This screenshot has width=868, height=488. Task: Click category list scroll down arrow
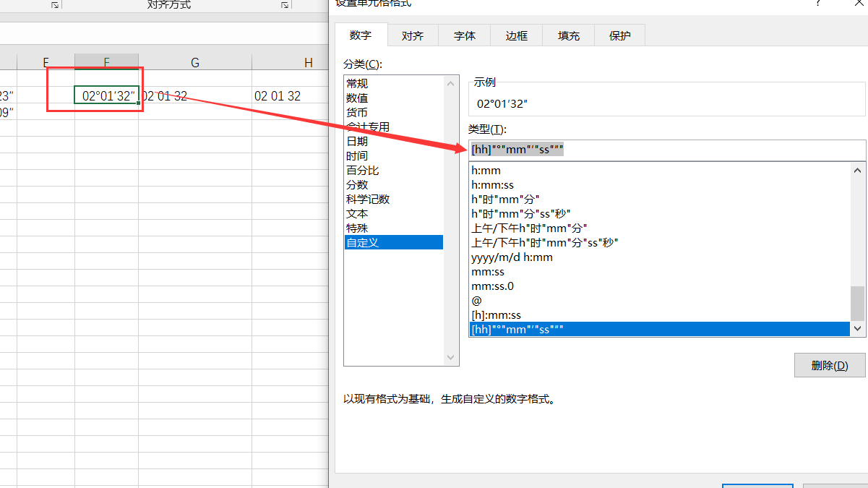[x=452, y=357]
